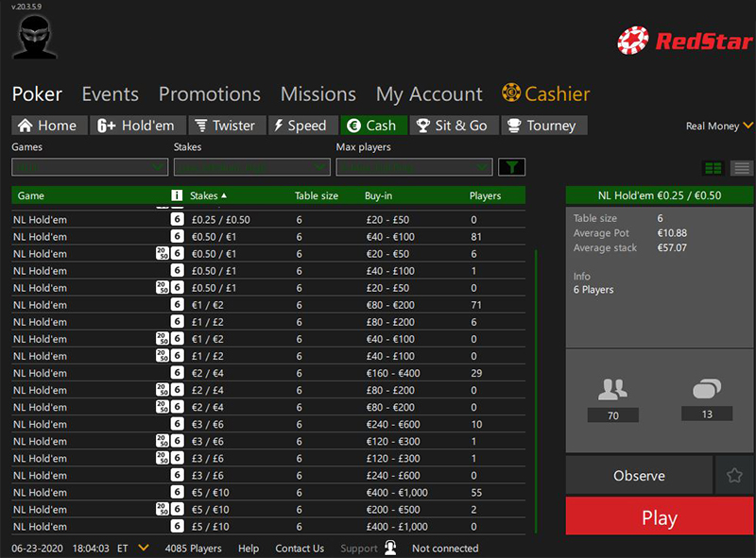Select the £0.50 / £1 row with 1 player

(268, 271)
